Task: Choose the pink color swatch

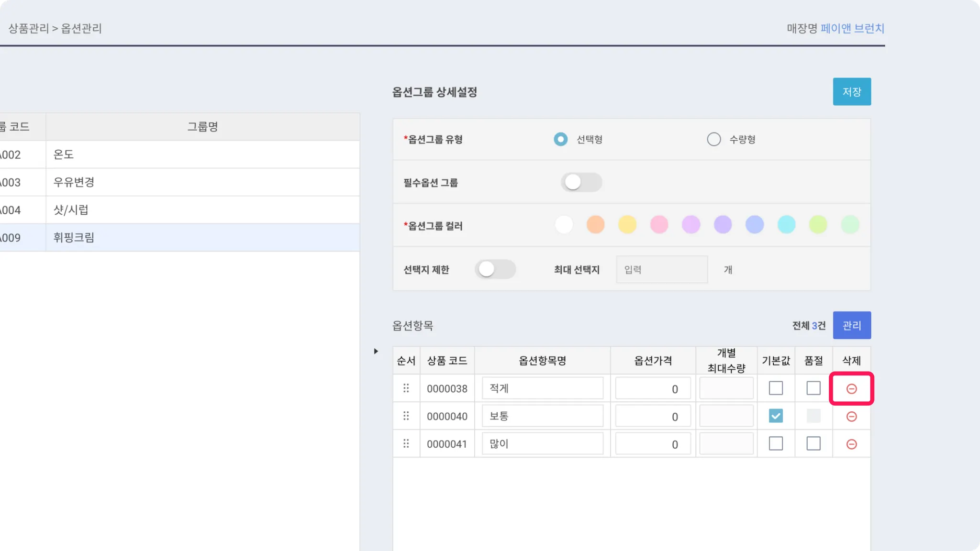Action: click(659, 225)
